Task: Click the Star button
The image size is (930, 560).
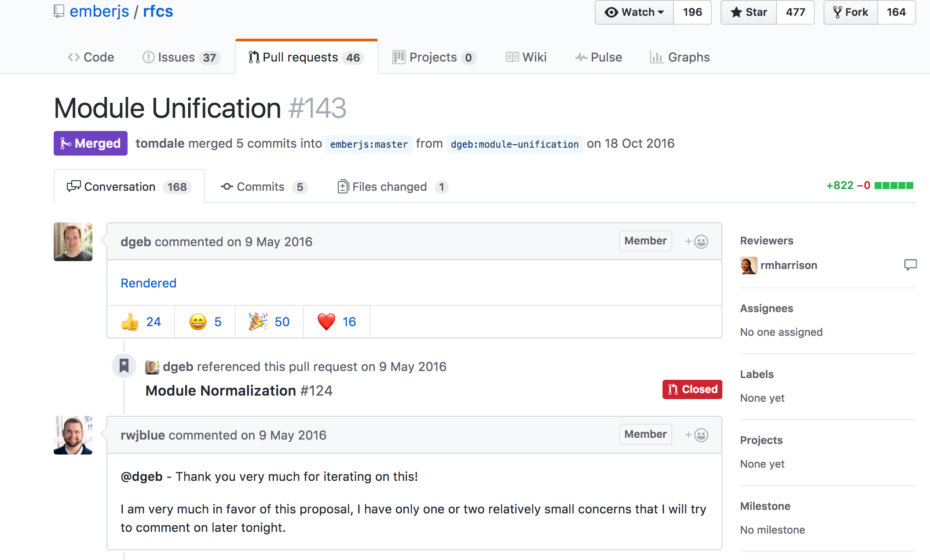Action: click(749, 12)
